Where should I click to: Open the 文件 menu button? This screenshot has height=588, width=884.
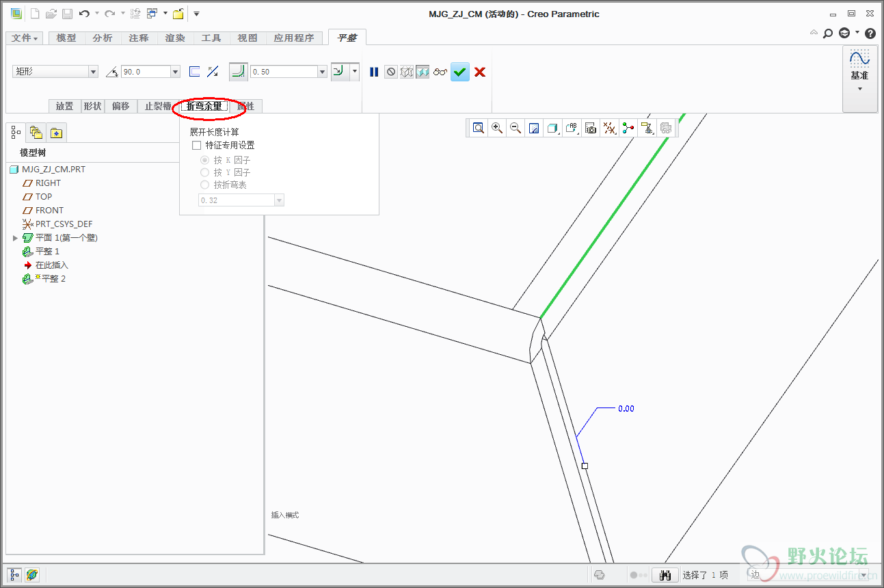[25, 38]
